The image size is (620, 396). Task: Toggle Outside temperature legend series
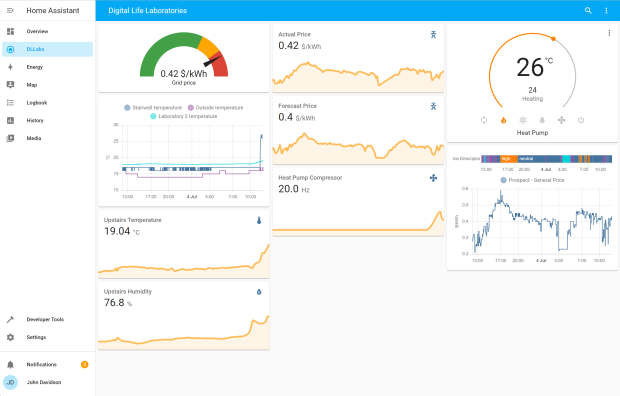pyautogui.click(x=215, y=108)
